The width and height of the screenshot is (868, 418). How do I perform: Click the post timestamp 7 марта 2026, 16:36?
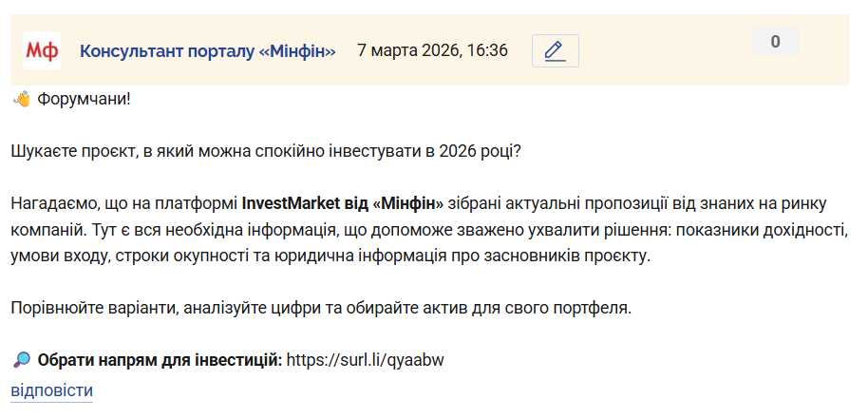[432, 50]
